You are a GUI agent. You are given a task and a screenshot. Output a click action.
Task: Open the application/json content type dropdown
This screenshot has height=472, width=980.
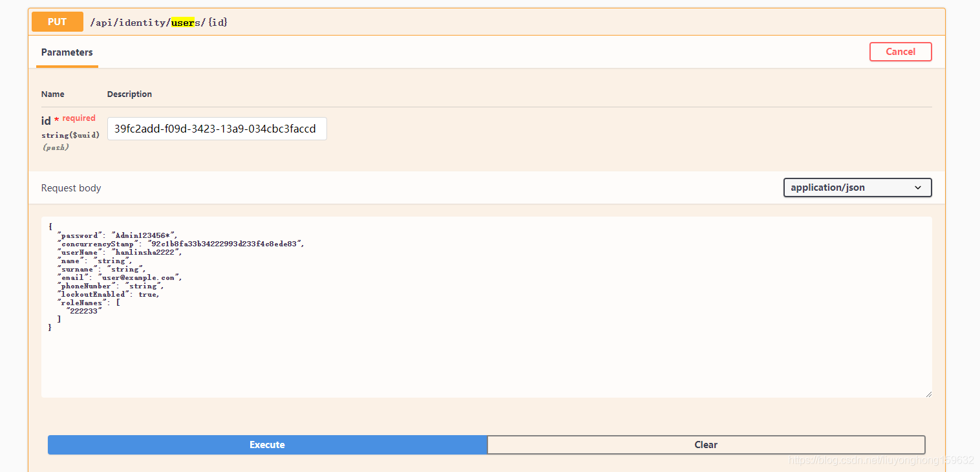tap(857, 188)
